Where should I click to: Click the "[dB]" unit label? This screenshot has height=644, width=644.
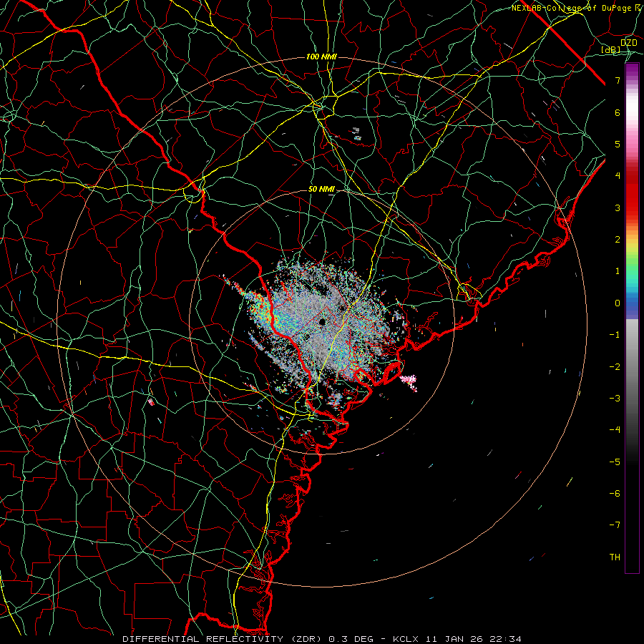611,49
